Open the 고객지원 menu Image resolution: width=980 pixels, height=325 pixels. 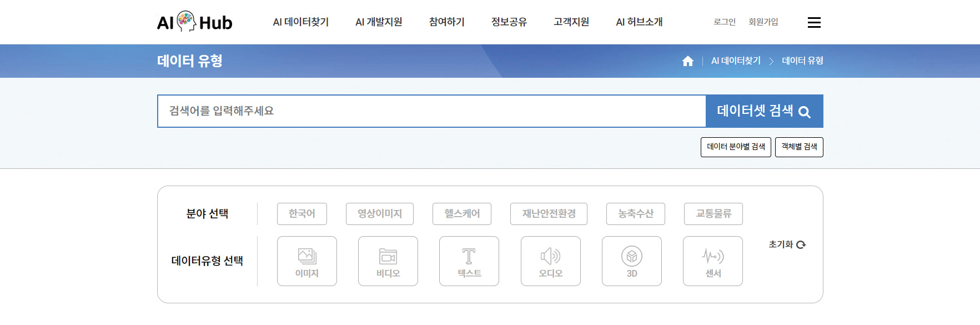point(571,22)
